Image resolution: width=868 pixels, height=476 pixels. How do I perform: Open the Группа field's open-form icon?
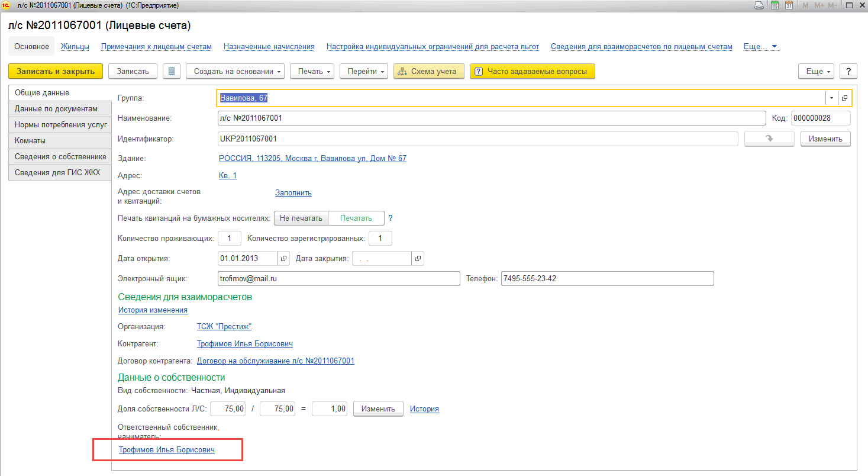tap(845, 98)
